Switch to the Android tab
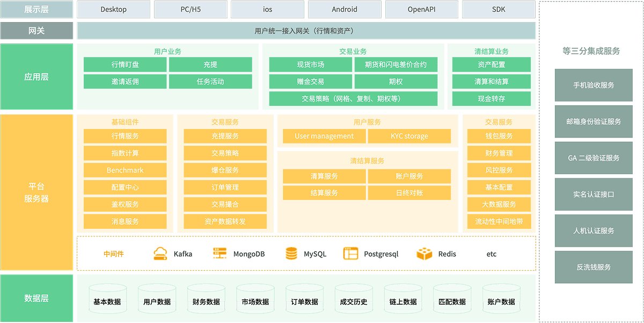This screenshot has width=644, height=323. [345, 9]
